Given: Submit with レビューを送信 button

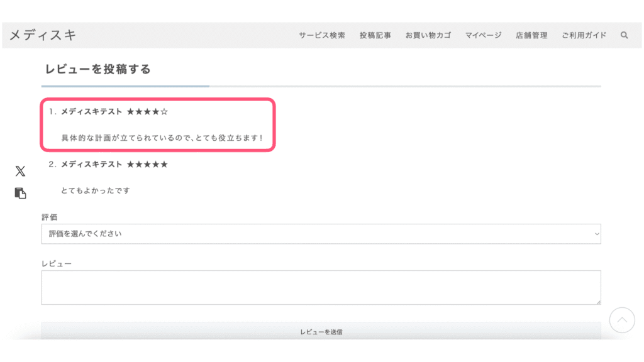Looking at the screenshot, I should 321,331.
